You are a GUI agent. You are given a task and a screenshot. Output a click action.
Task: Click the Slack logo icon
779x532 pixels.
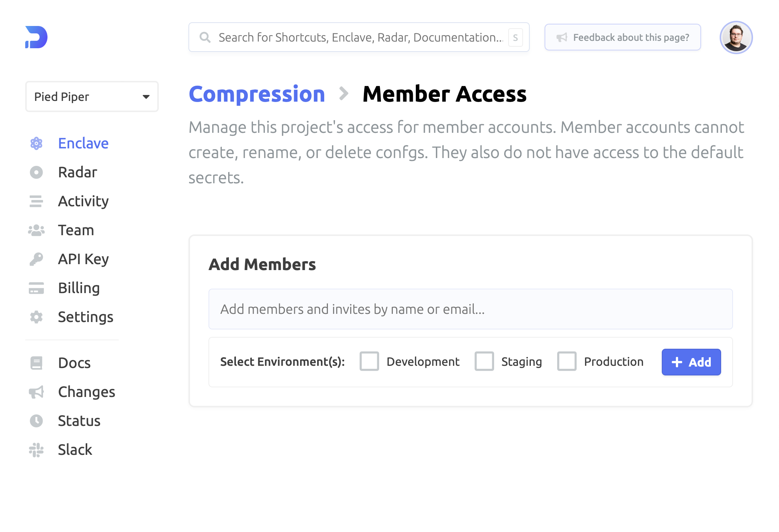(36, 450)
